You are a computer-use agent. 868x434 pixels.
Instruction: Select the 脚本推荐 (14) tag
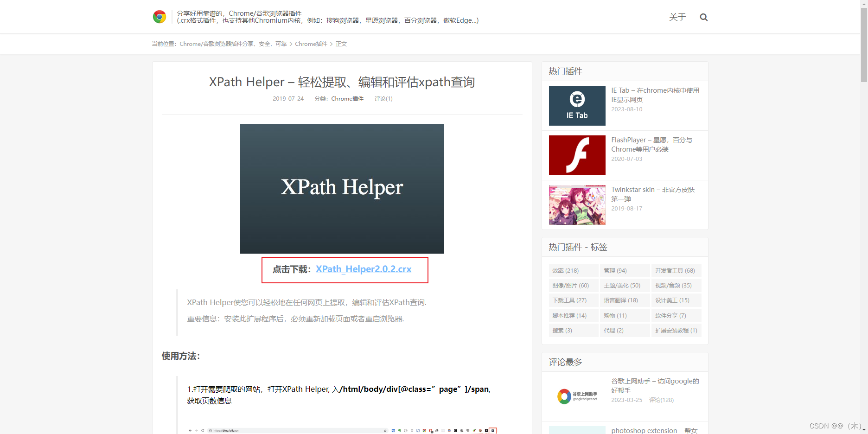click(574, 316)
